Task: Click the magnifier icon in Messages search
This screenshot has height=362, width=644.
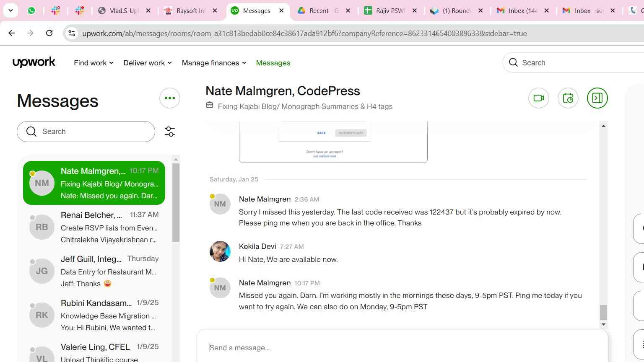Action: pyautogui.click(x=31, y=132)
